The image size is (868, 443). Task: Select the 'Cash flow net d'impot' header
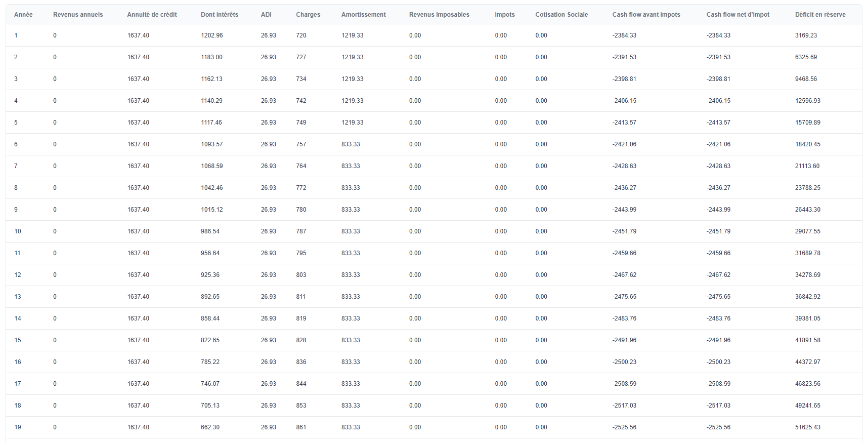point(737,15)
